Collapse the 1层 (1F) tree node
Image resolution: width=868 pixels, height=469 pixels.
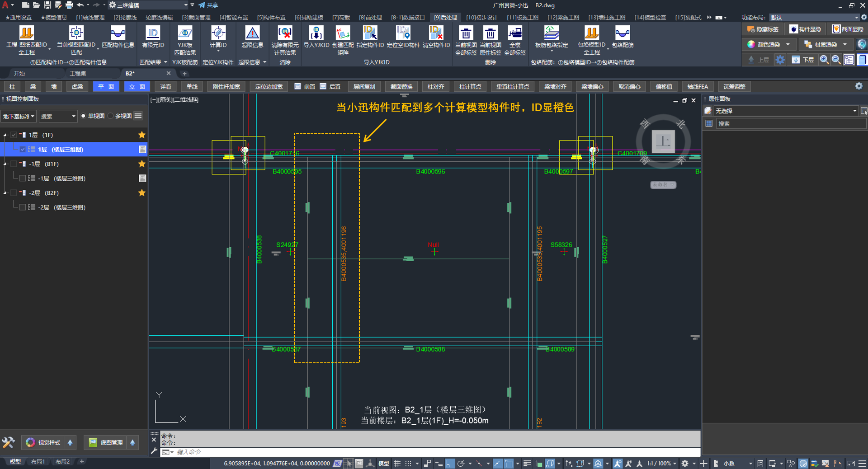point(5,135)
